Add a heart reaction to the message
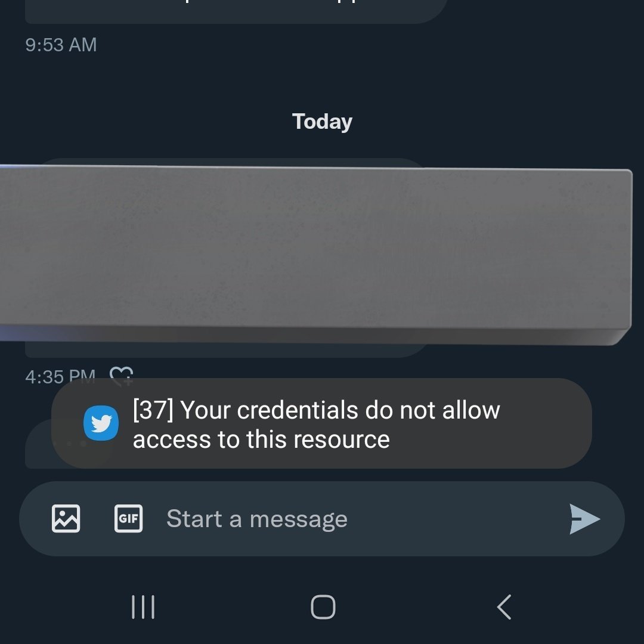This screenshot has width=644, height=644. 122,376
